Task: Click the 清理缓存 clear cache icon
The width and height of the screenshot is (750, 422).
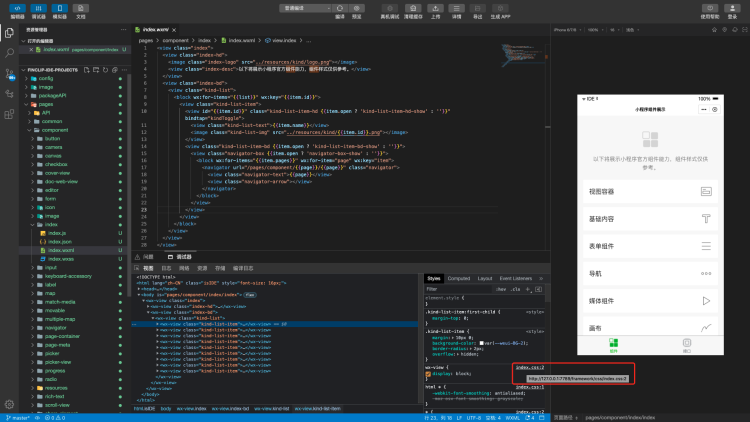Action: click(x=413, y=8)
